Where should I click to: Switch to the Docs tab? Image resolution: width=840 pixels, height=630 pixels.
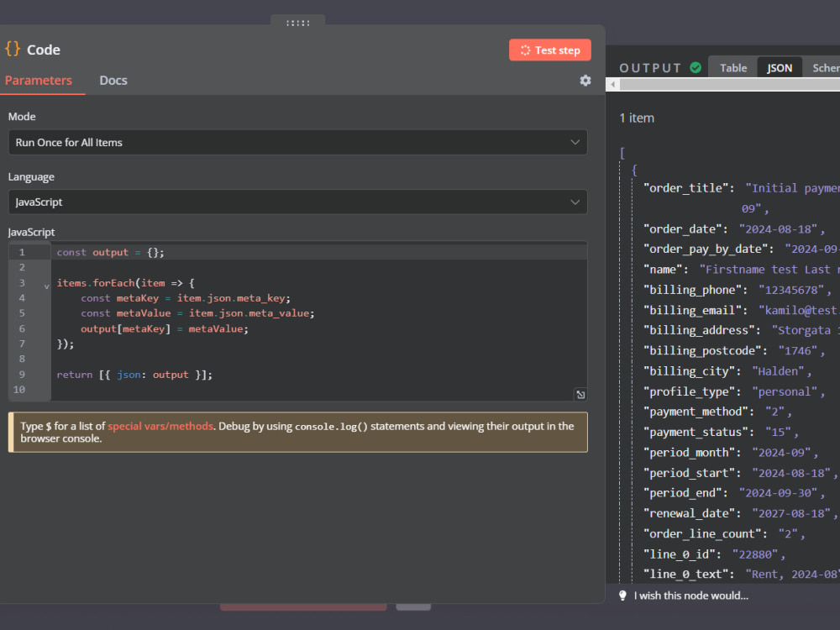(x=113, y=81)
